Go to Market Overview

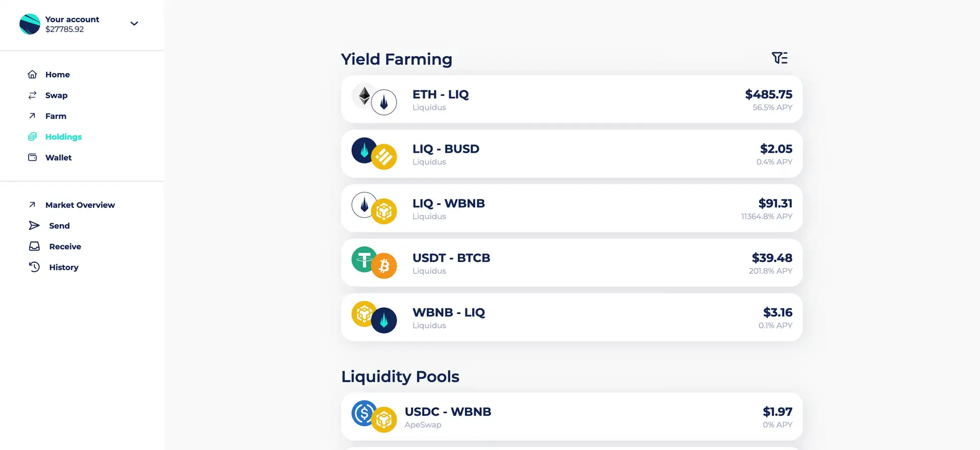click(x=80, y=205)
